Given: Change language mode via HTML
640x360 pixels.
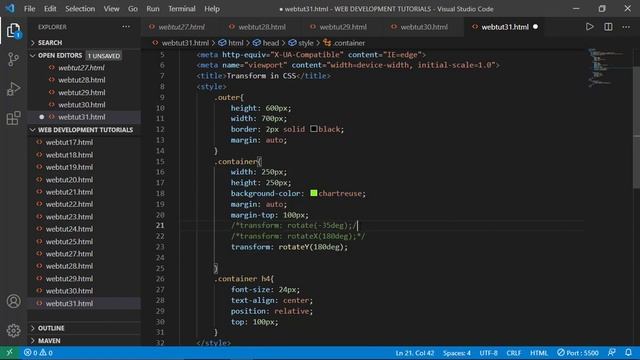Looking at the screenshot, I should (x=539, y=353).
